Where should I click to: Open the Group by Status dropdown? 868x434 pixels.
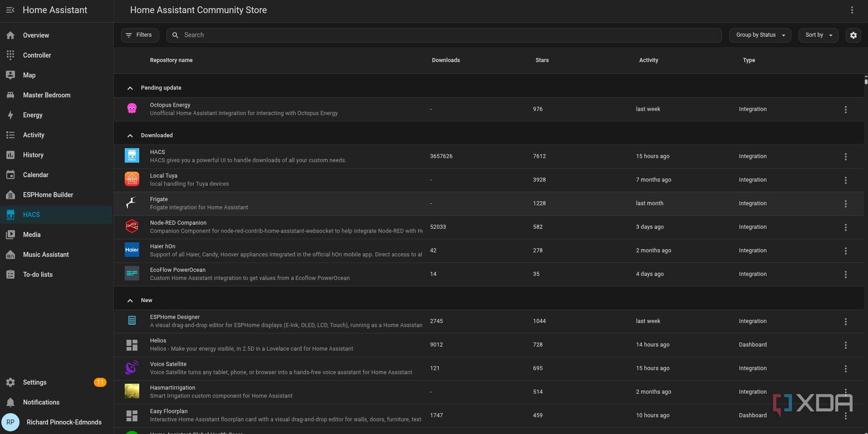(760, 35)
